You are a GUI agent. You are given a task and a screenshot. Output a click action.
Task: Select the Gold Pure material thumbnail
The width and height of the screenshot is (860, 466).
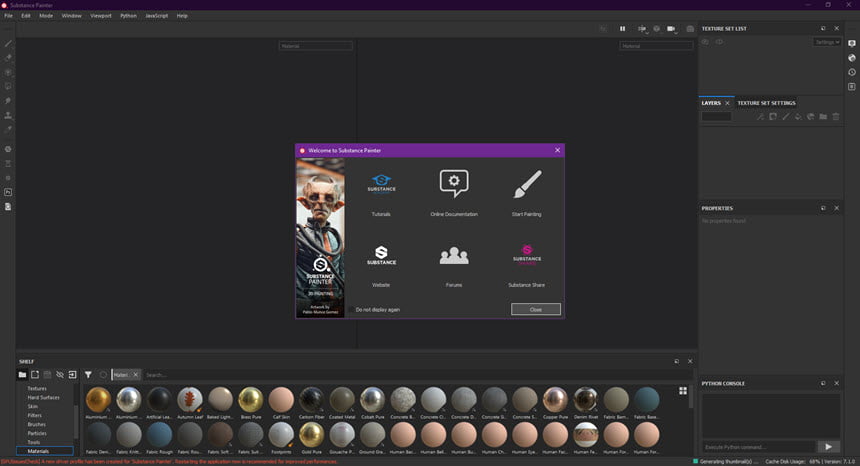click(312, 437)
